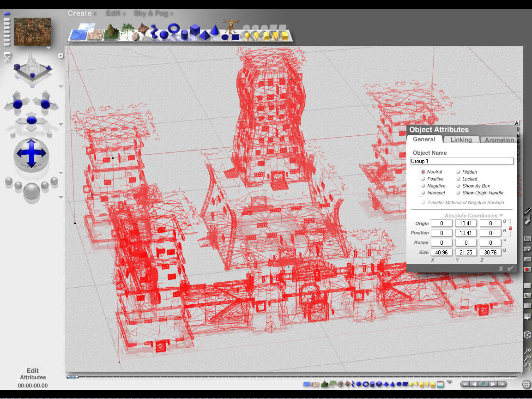Click the Object Name text field
Screen dimensions: 532x399
461,161
